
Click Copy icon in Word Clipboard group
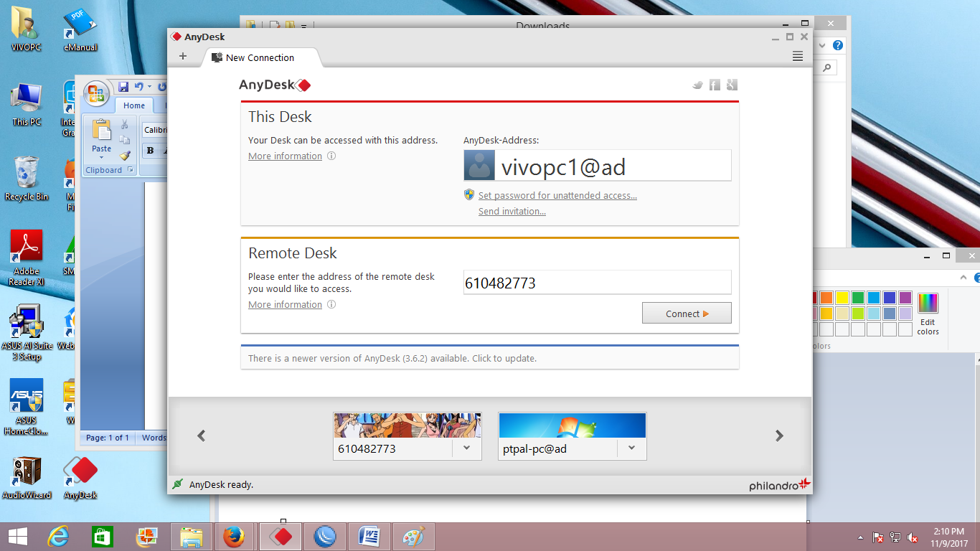(124, 140)
